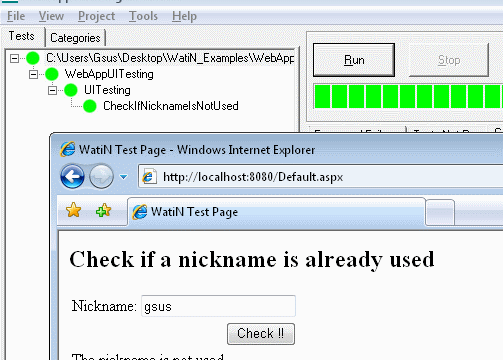
Task: Click the Nickname text field containing gsus
Action: [x=218, y=306]
